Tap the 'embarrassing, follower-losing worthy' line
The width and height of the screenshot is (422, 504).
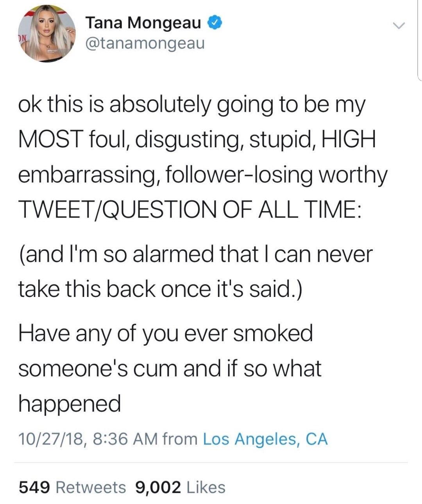[x=203, y=176]
